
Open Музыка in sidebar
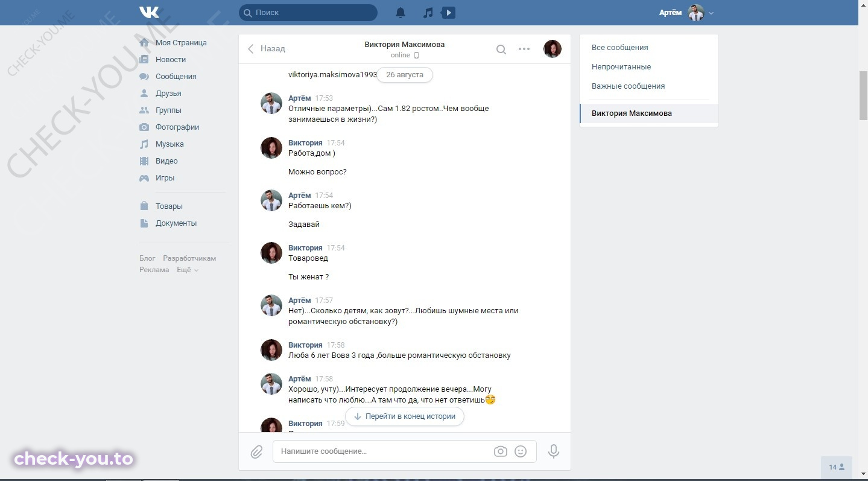pyautogui.click(x=169, y=144)
